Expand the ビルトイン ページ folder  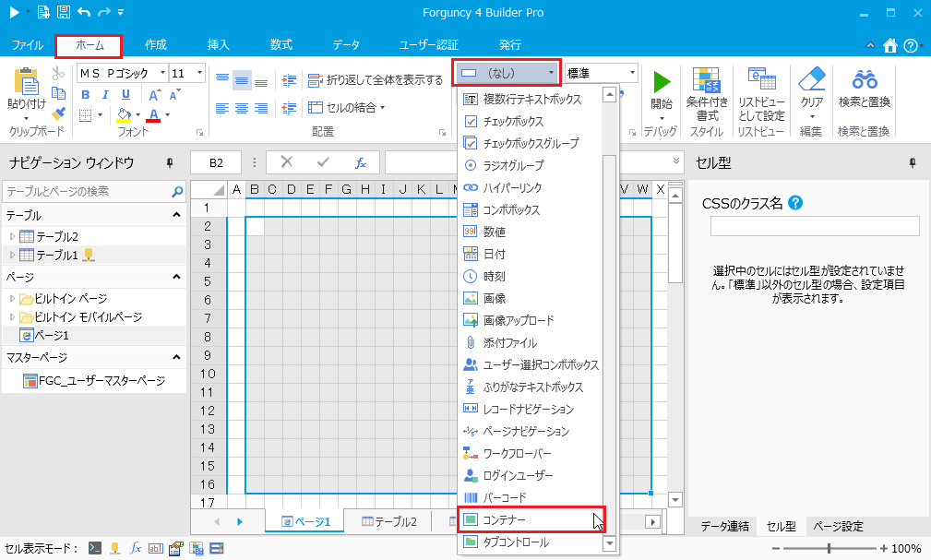[x=12, y=299]
